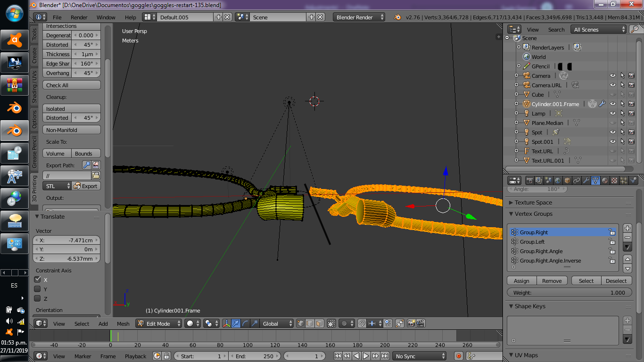The image size is (644, 362).
Task: Toggle visibility eye for Lamp in outliner
Action: coord(613,113)
